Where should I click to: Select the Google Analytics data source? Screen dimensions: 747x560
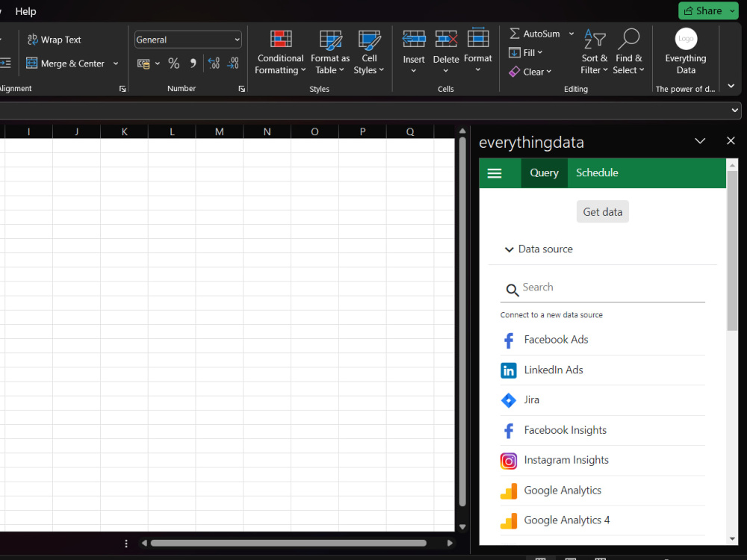603,491
